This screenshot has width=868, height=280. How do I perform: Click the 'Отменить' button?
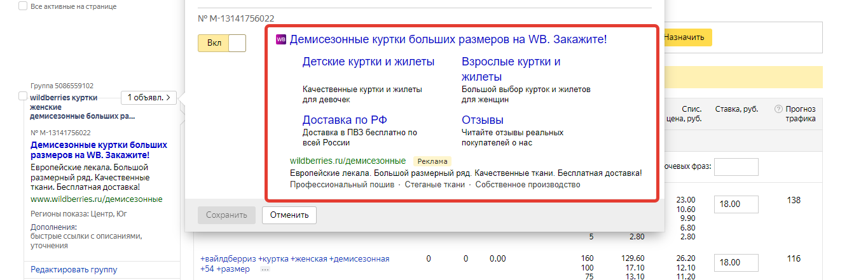click(x=289, y=215)
